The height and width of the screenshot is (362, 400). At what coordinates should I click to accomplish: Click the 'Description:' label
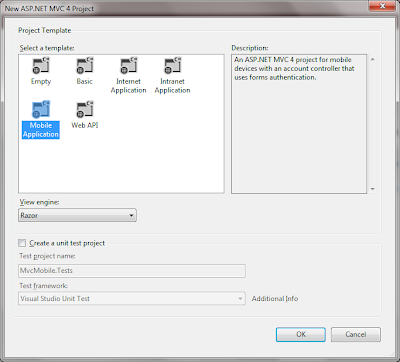pos(250,48)
